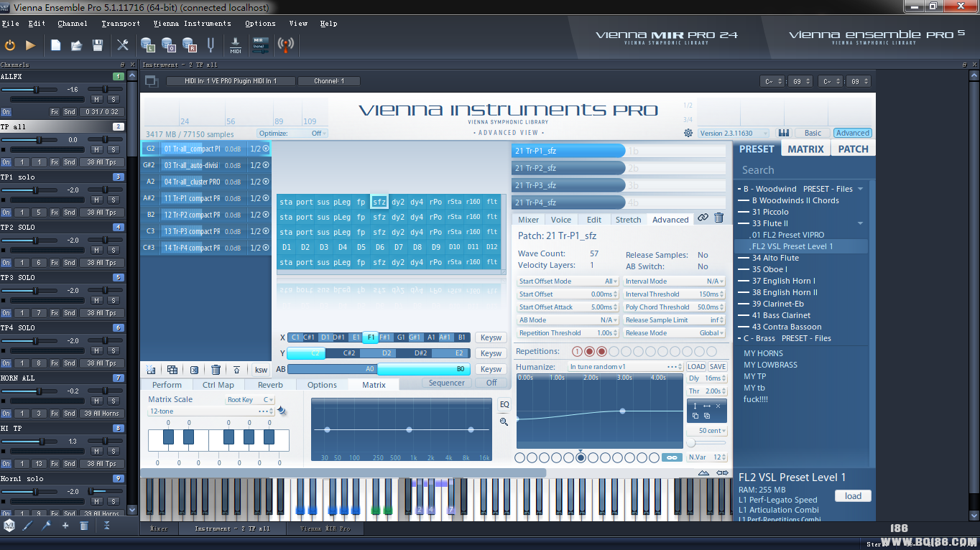Open the Release Mode Global dropdown

pyautogui.click(x=674, y=333)
